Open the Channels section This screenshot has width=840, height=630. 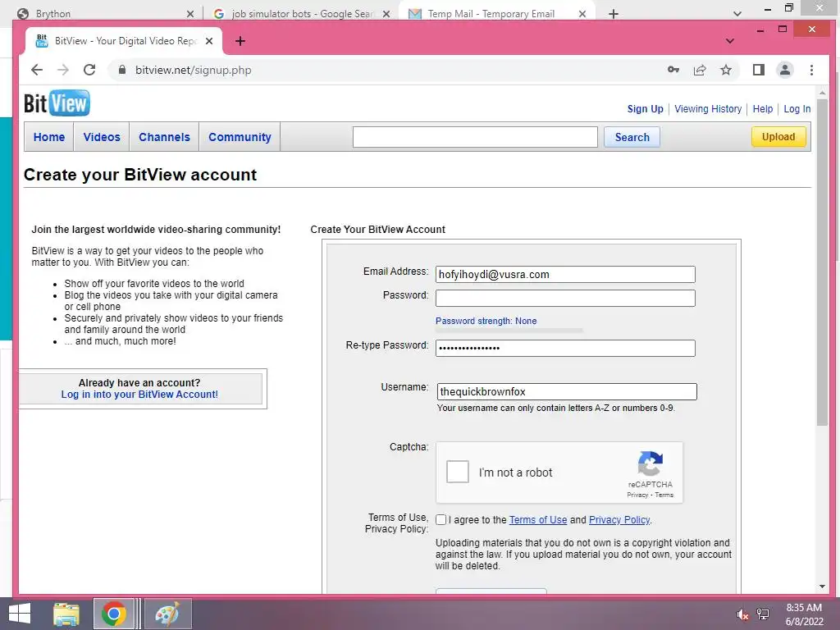(x=164, y=137)
